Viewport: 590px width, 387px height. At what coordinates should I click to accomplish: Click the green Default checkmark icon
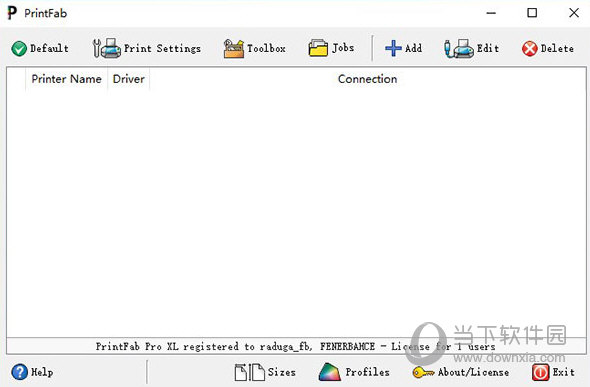pos(19,49)
